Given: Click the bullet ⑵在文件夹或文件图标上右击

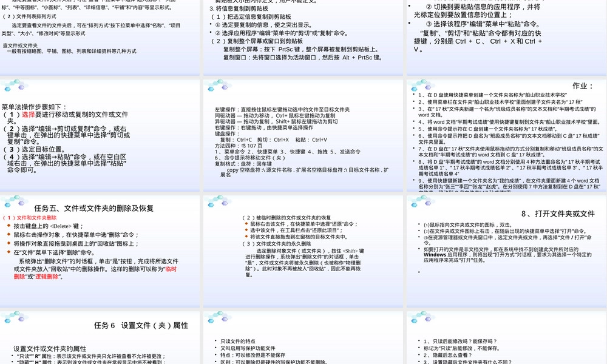Looking at the screenshot, I should (x=506, y=231).
